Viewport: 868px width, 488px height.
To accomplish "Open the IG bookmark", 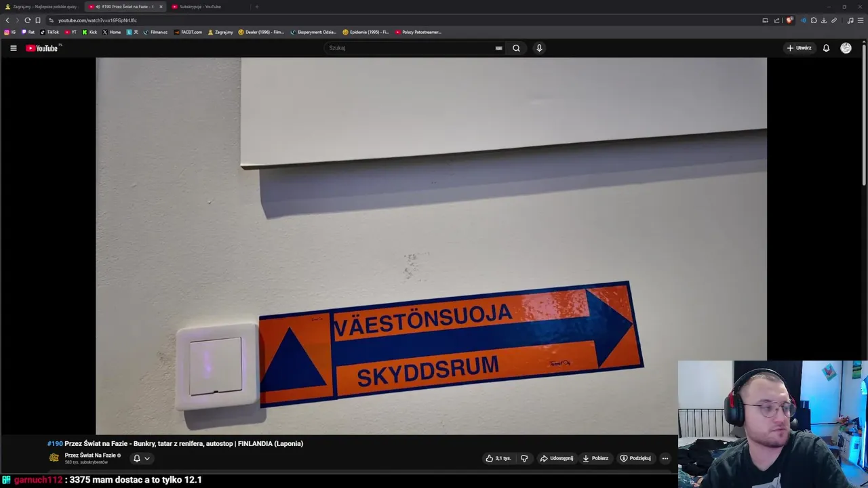I will point(10,32).
